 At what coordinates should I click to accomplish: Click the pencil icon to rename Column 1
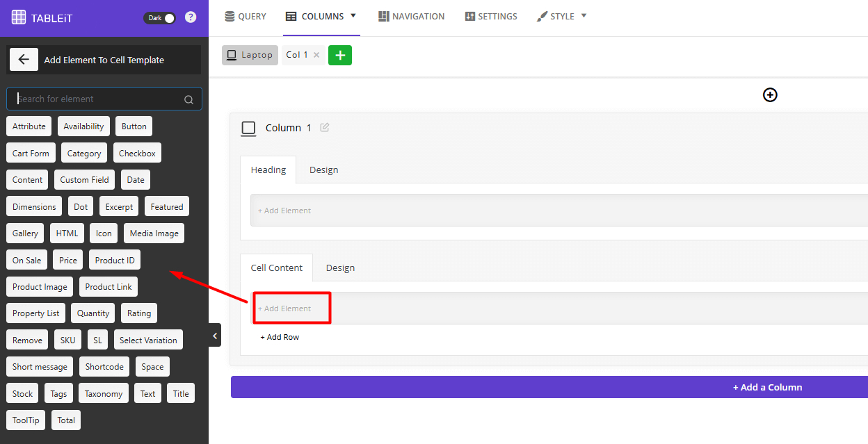[x=324, y=128]
